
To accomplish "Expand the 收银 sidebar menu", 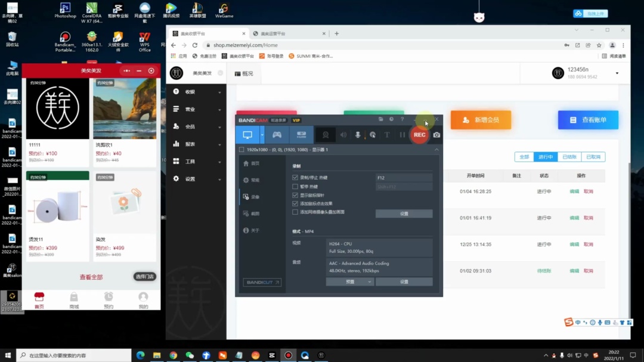I will point(197,92).
